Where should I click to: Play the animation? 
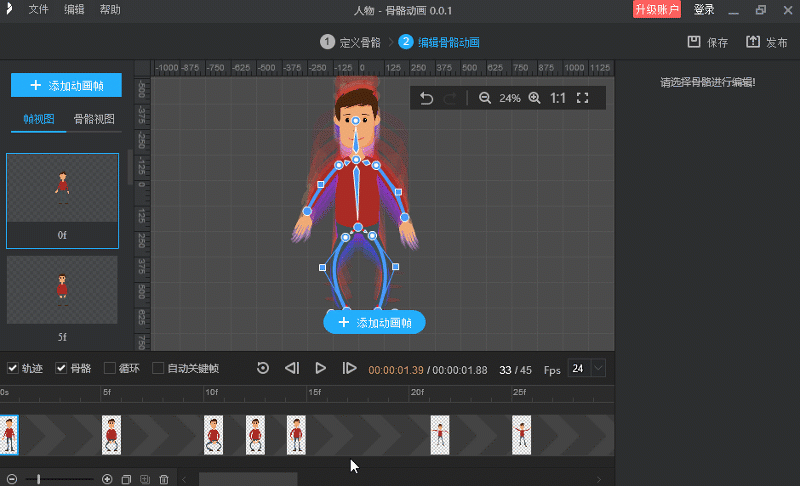pos(320,368)
